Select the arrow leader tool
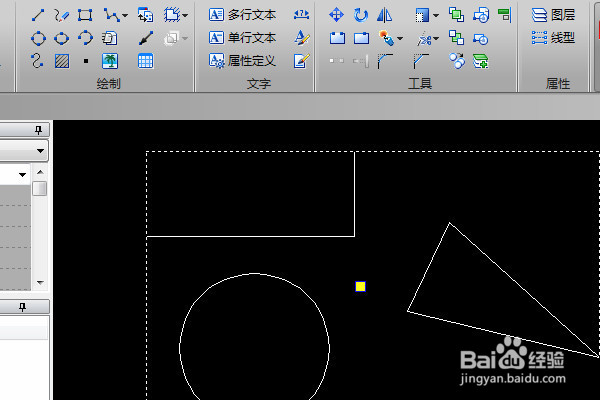Viewport: 600px width, 400px height. (146, 38)
